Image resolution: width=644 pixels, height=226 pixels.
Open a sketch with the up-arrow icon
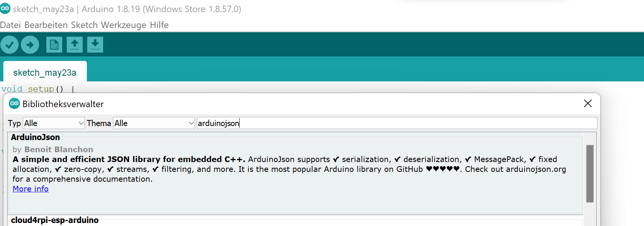pyautogui.click(x=75, y=45)
